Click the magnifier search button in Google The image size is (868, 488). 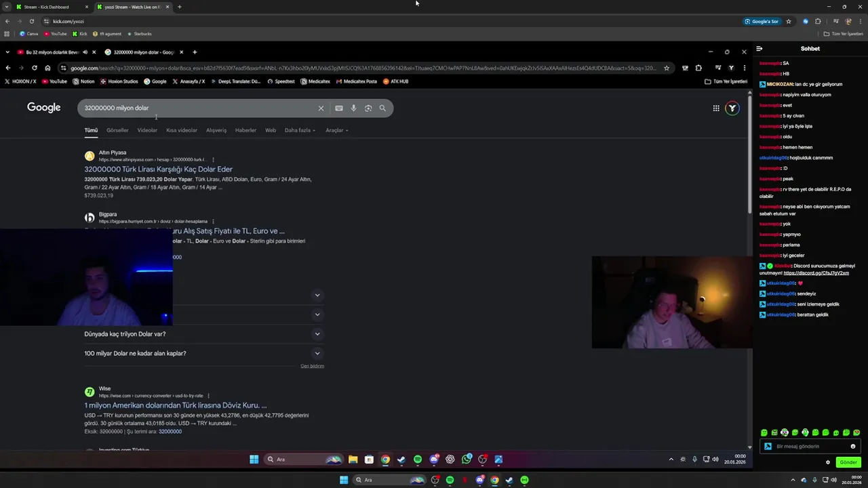click(382, 108)
